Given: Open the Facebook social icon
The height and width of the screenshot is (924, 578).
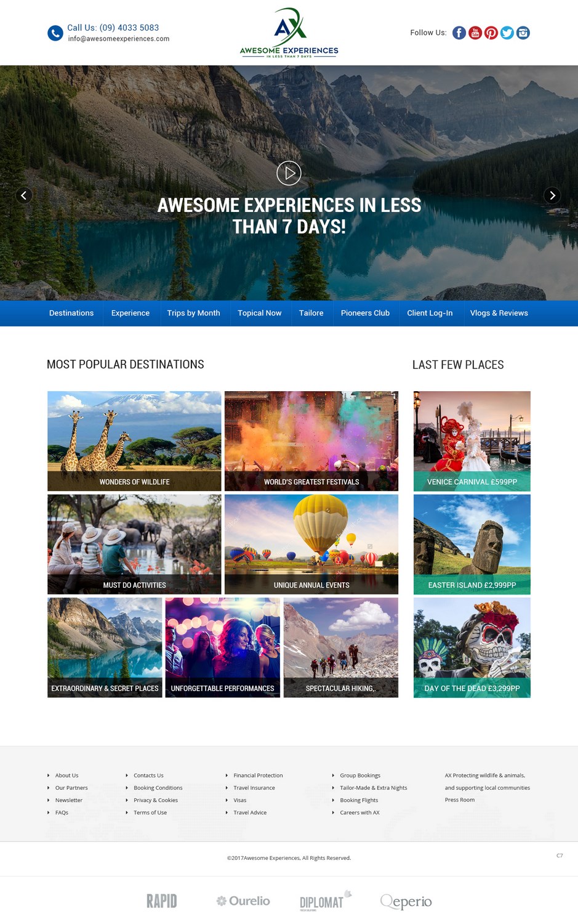Looking at the screenshot, I should [459, 33].
